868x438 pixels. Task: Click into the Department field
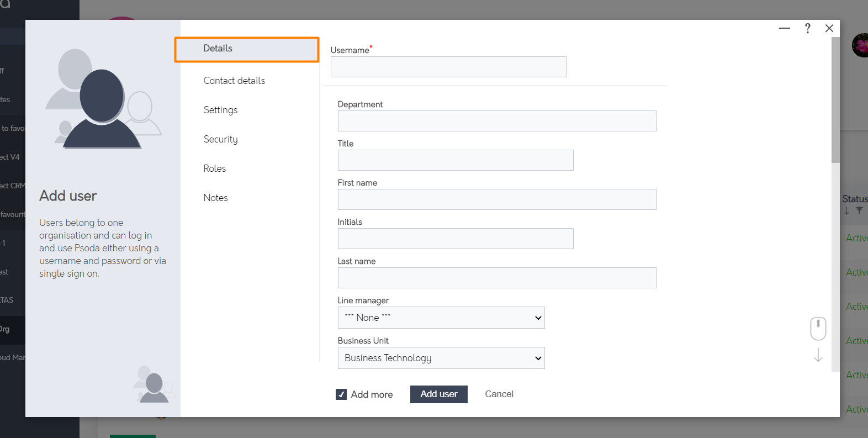496,121
